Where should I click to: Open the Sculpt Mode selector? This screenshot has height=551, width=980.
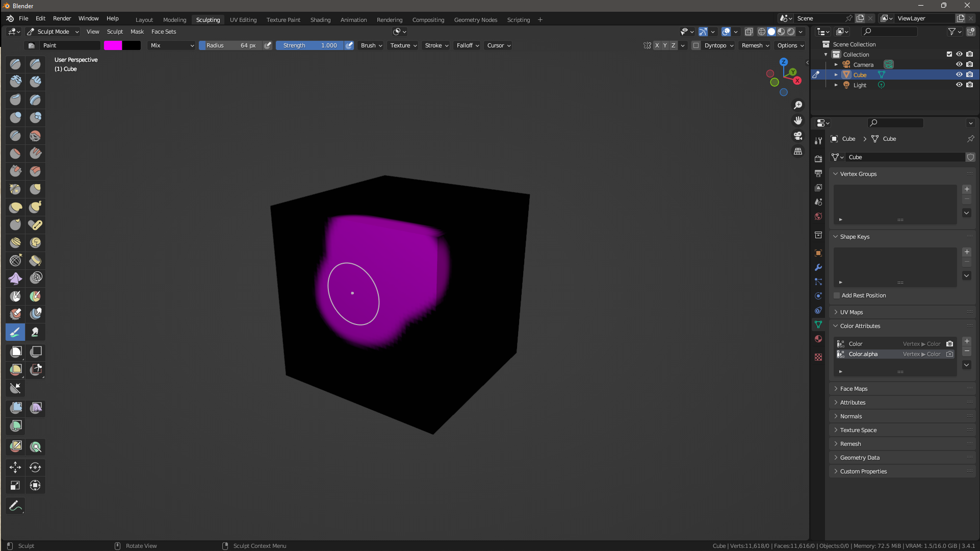point(53,32)
